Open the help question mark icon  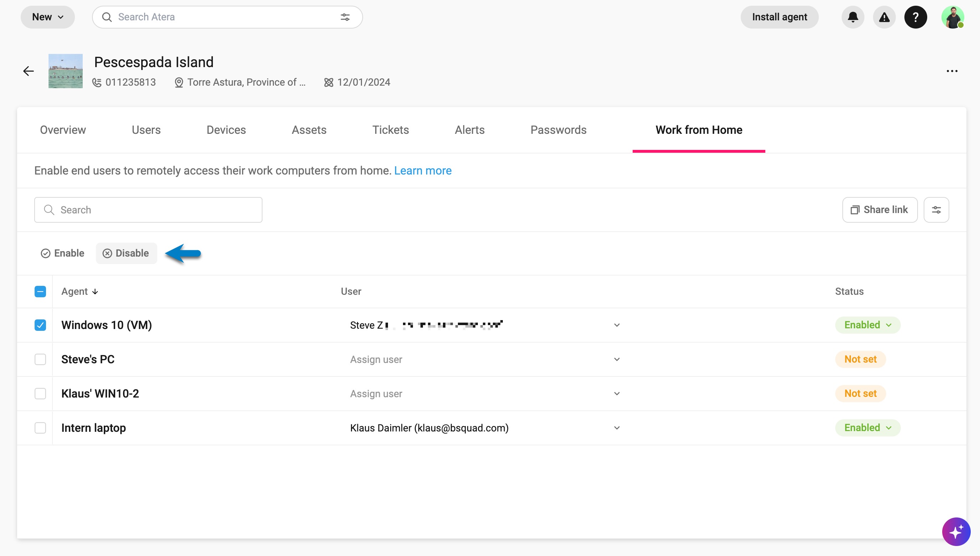pos(915,17)
